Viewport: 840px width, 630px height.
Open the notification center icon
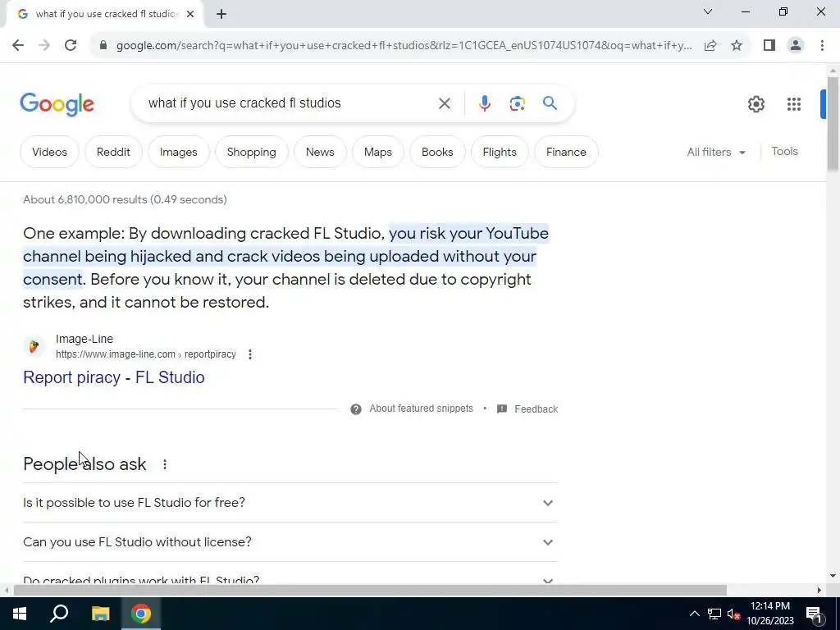[x=813, y=614]
